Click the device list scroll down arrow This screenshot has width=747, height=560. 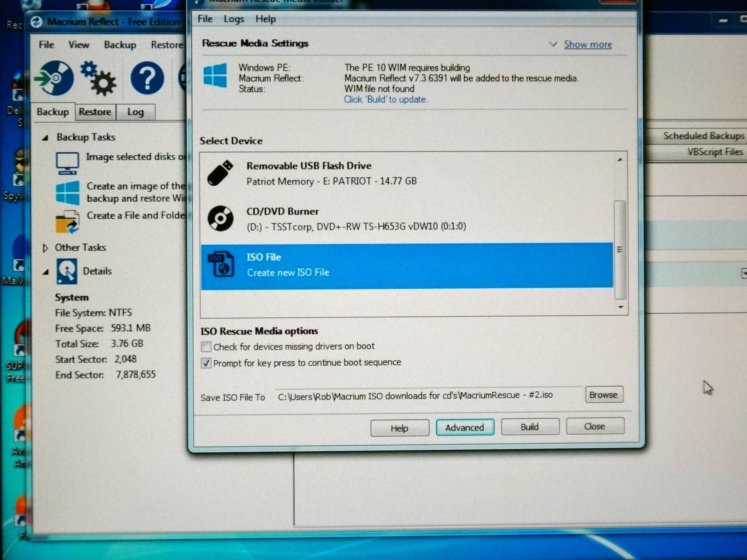621,307
